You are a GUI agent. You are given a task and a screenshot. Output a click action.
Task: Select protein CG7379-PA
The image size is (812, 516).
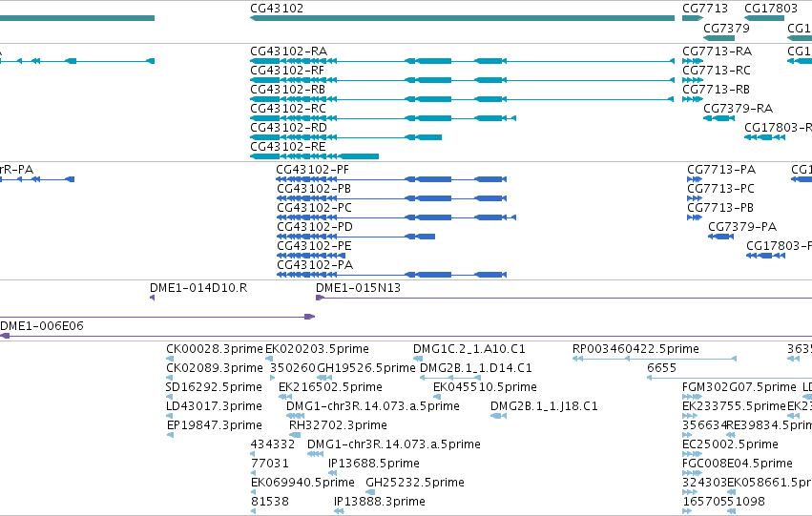[x=742, y=227]
